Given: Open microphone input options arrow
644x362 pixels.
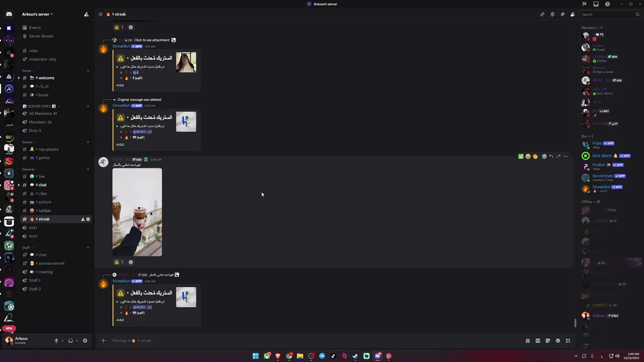Looking at the screenshot, I should coord(62,340).
